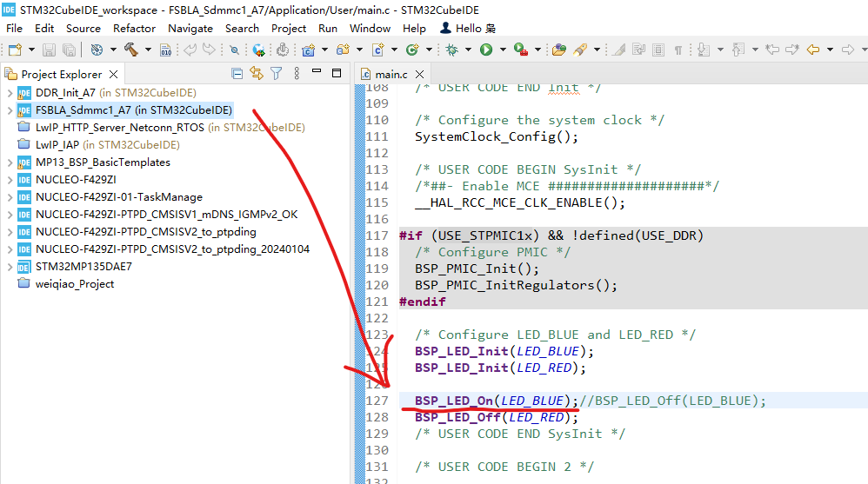The height and width of the screenshot is (484, 868).
Task: Click the New C project folder icon
Action: (x=309, y=50)
